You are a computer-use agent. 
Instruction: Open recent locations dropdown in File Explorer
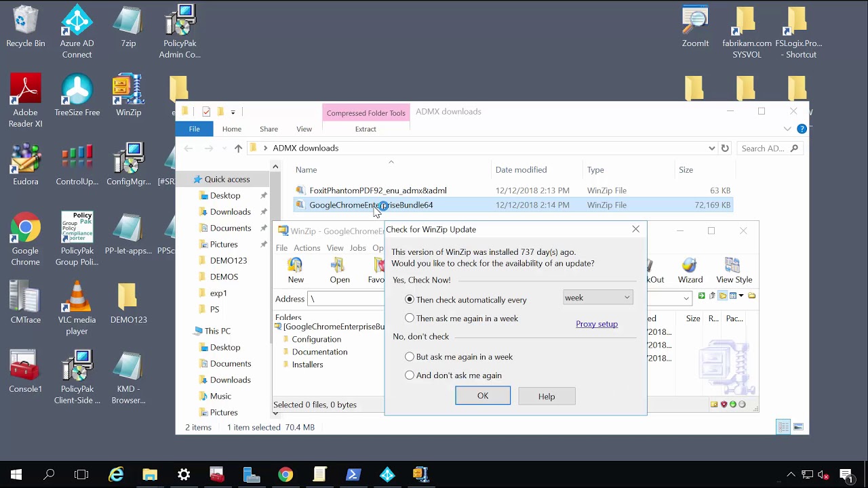tap(223, 148)
